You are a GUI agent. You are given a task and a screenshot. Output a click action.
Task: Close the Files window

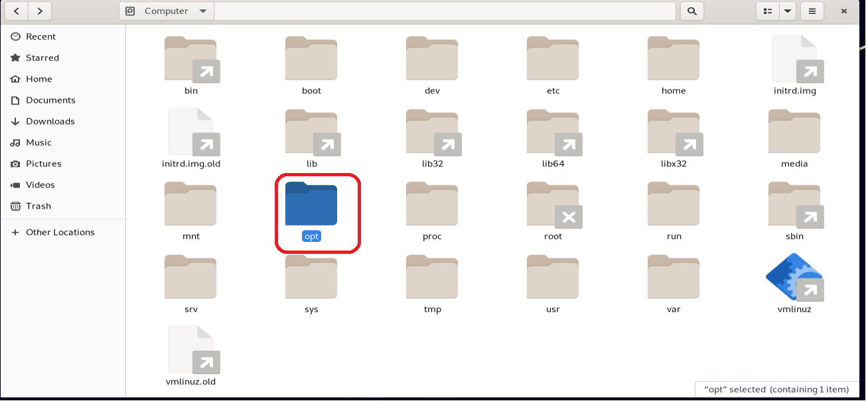(x=844, y=11)
